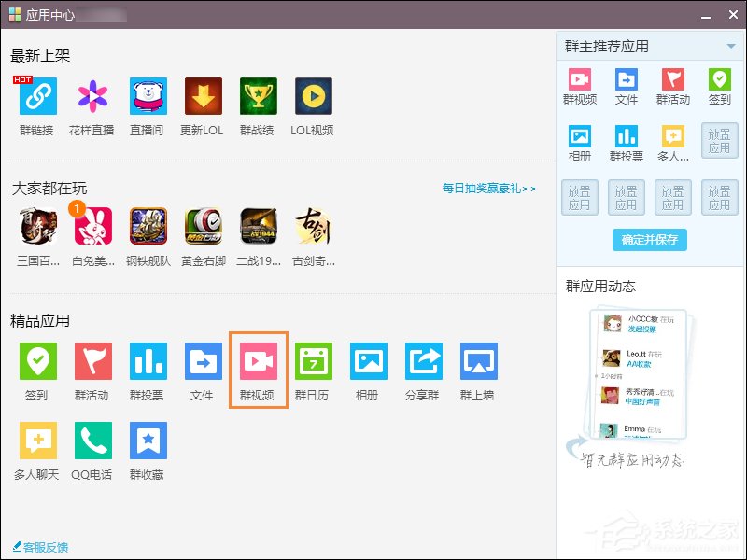Click the 白兔美 game icon
Viewport: 747px width, 560px height.
tap(92, 227)
